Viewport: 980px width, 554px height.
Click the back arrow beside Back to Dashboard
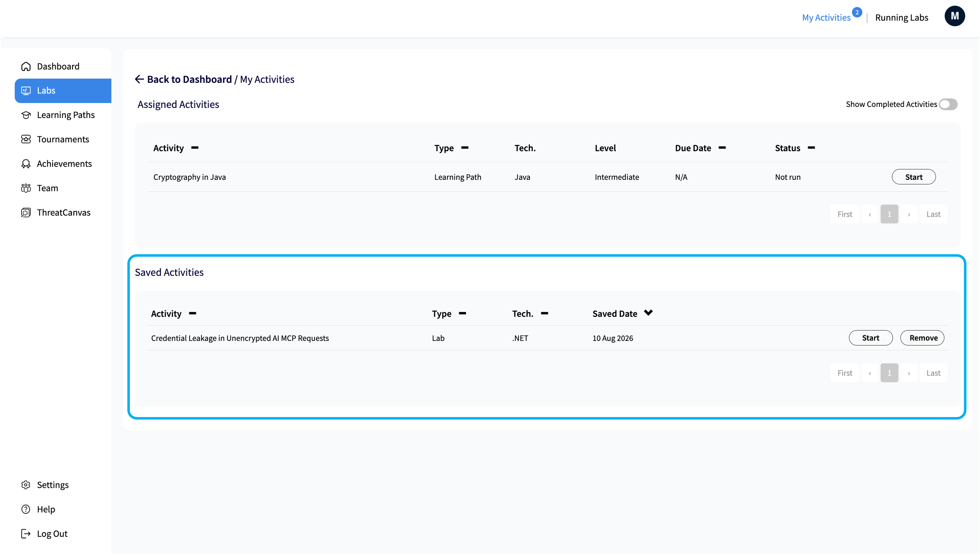(x=139, y=79)
